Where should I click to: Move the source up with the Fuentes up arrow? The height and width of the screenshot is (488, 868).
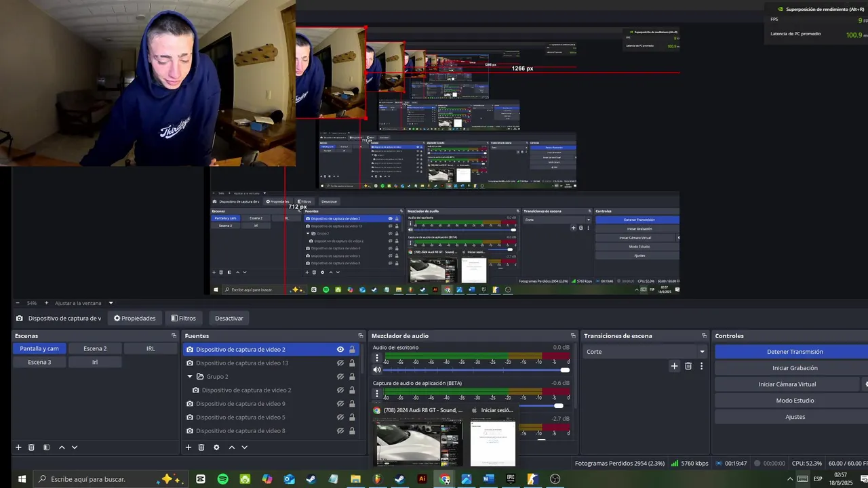coord(232,447)
